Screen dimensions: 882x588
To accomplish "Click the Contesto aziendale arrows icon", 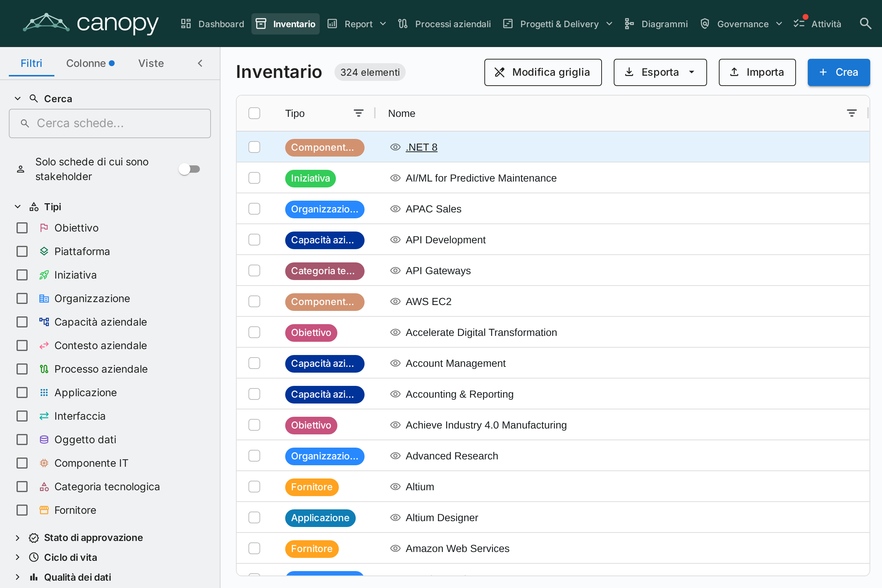I will coord(44,345).
